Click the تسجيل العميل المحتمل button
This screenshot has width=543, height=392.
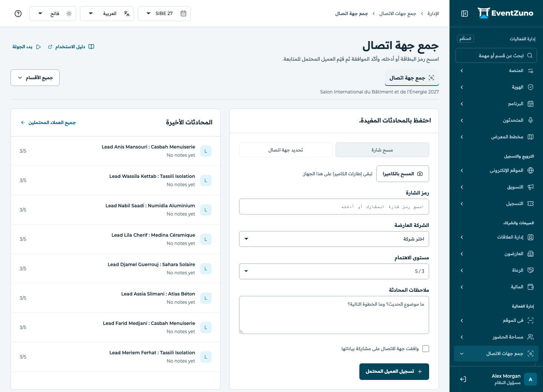point(394,372)
